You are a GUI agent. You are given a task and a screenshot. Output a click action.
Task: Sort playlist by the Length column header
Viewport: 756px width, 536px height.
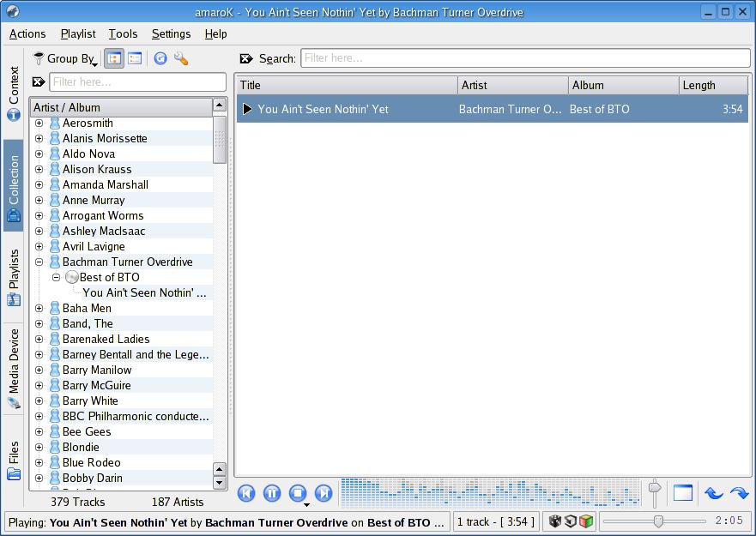pyautogui.click(x=712, y=85)
